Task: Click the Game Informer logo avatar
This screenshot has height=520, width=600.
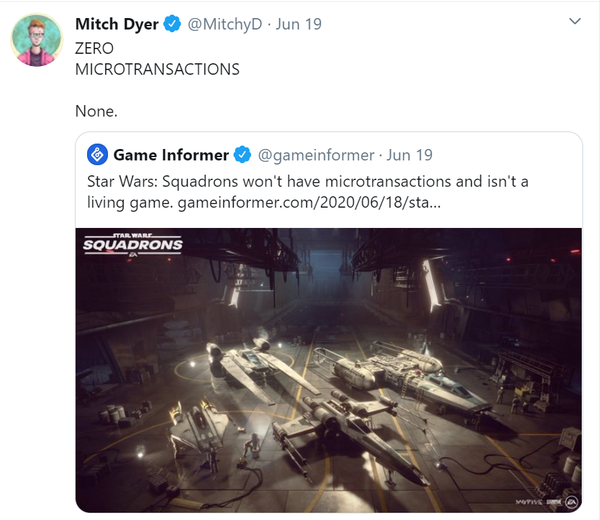Action: click(97, 155)
